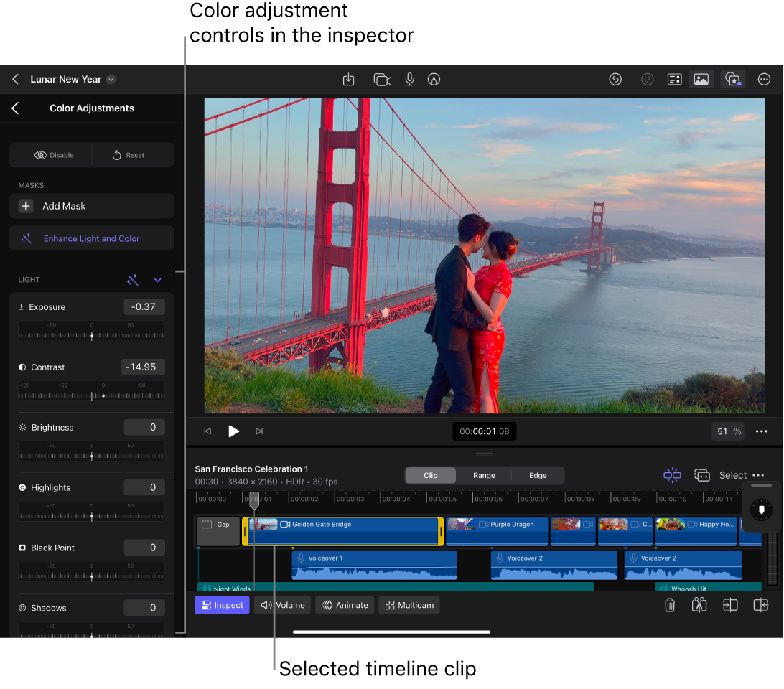
Task: Activate the Apple Pencil draw tool
Action: point(434,79)
